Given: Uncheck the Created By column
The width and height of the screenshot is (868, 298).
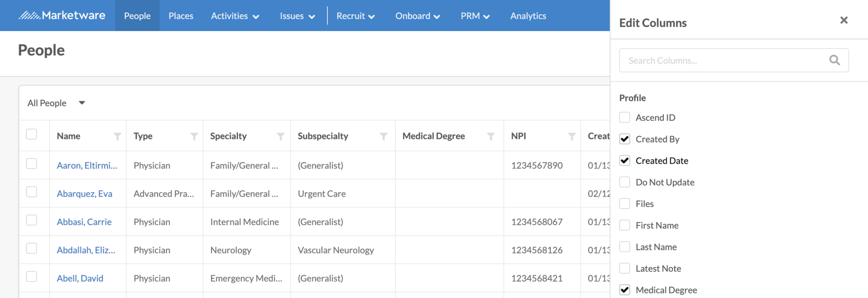Looking at the screenshot, I should point(625,139).
